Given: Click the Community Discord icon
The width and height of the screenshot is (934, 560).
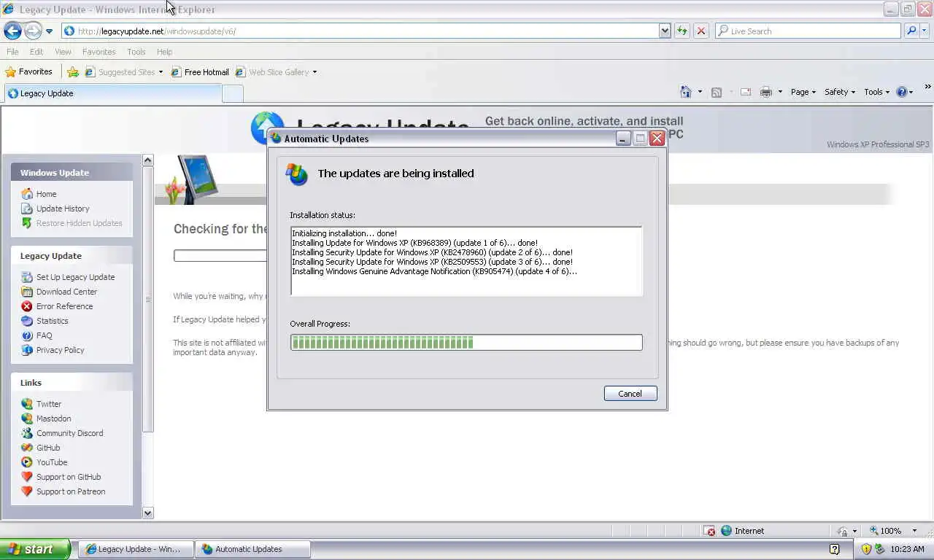Looking at the screenshot, I should [x=27, y=433].
